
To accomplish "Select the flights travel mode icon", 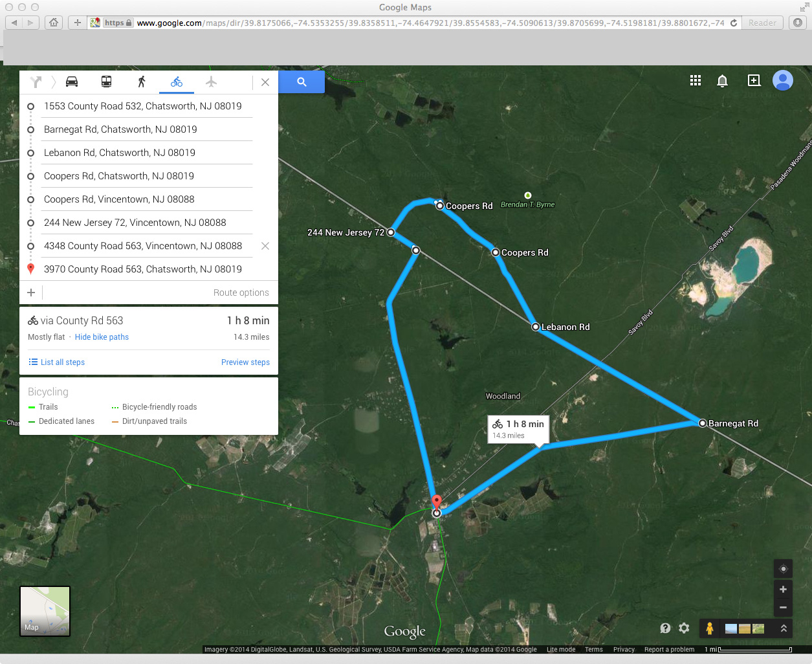I will tap(211, 82).
